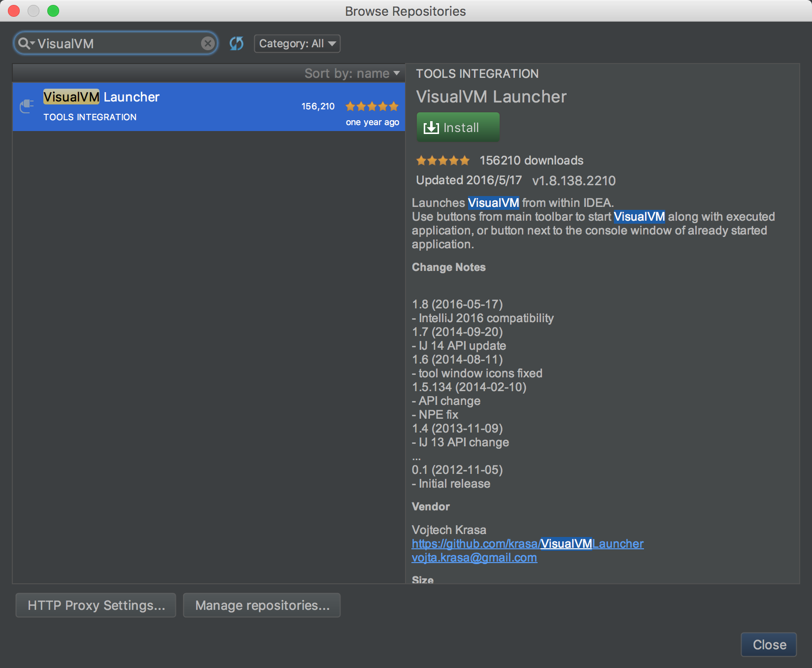Click the Manage repositories button
This screenshot has height=668, width=812.
click(x=262, y=605)
